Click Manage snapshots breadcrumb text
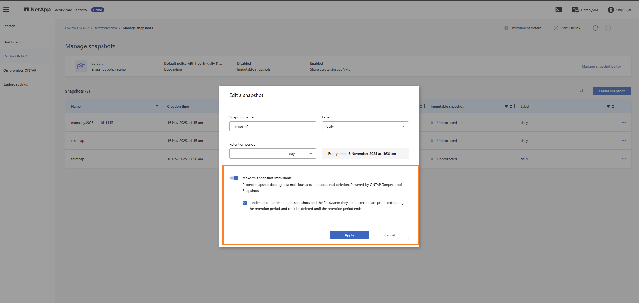Viewport: 644px width, 303px height. (x=137, y=28)
